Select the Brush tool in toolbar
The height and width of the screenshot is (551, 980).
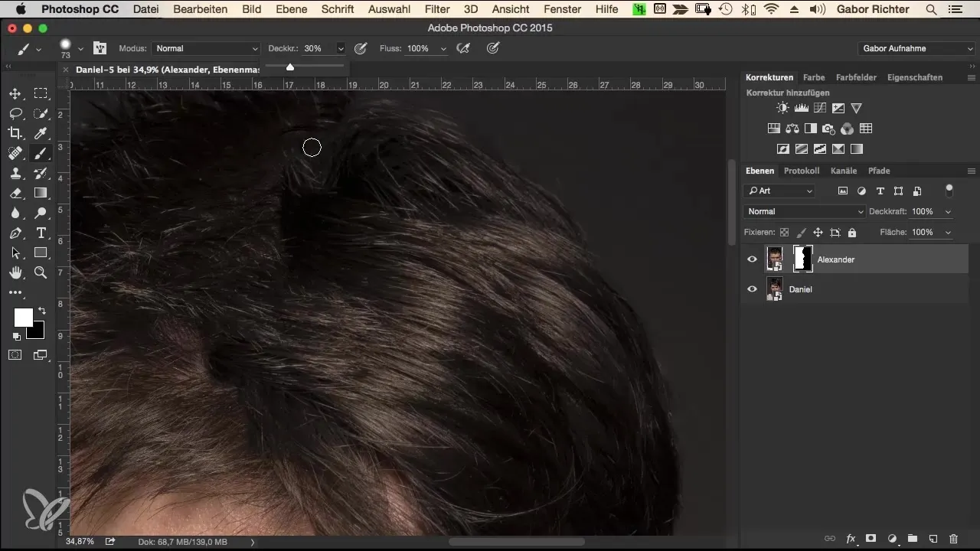[41, 153]
